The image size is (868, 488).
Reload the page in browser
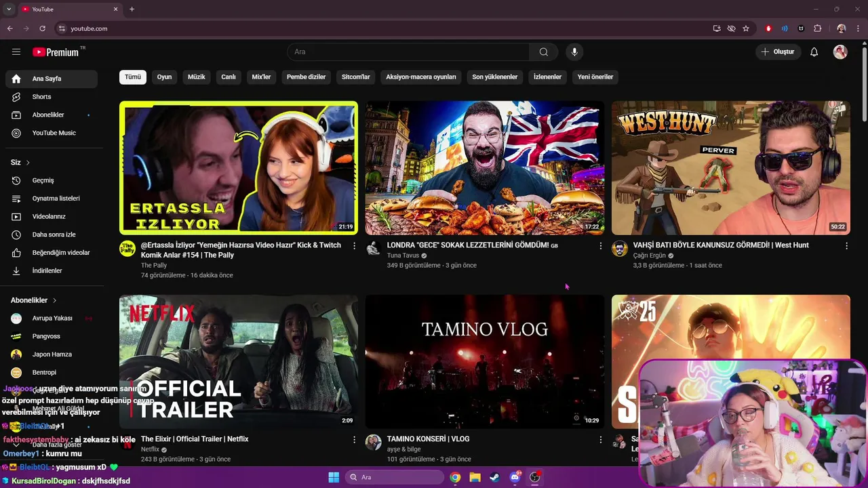click(42, 28)
